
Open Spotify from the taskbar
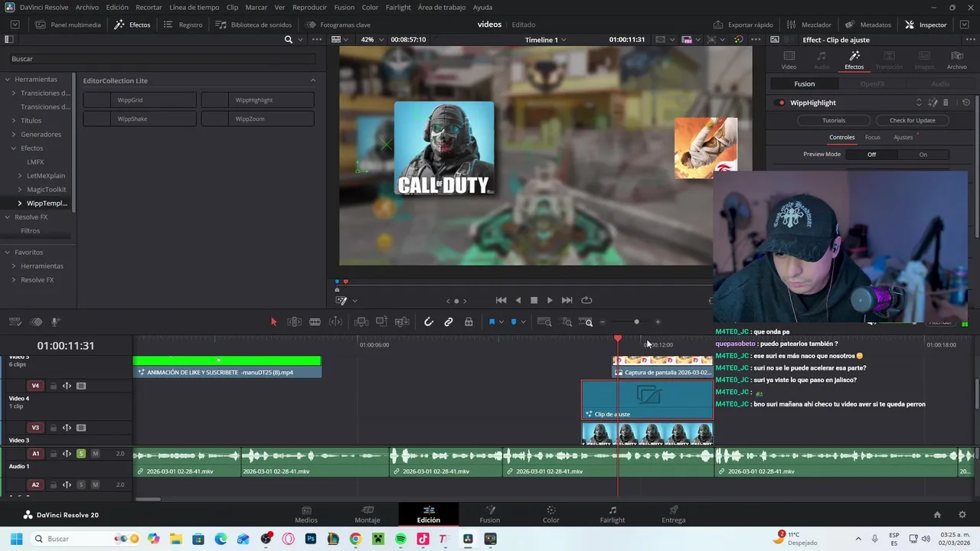click(x=401, y=539)
